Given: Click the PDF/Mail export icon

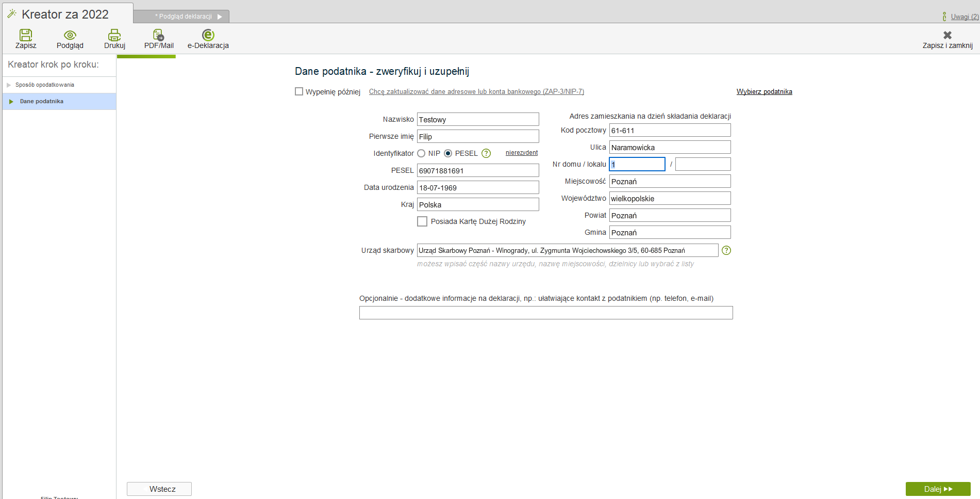Looking at the screenshot, I should 159,35.
